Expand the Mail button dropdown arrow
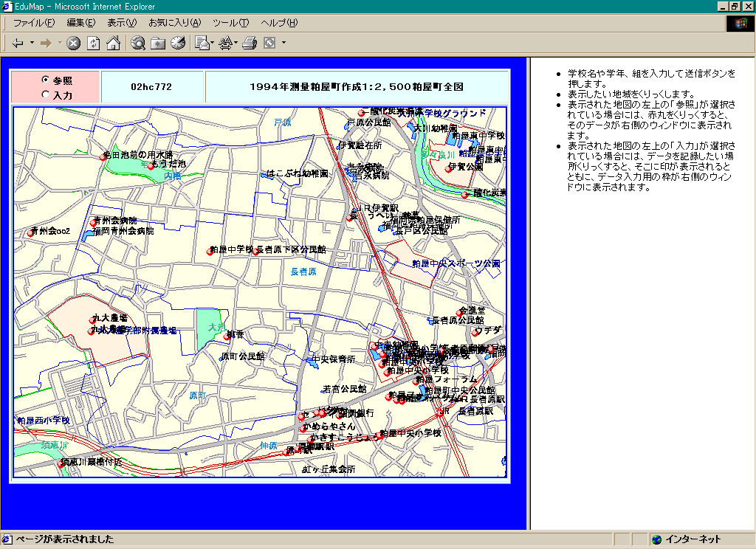The image size is (756, 549). pos(212,44)
